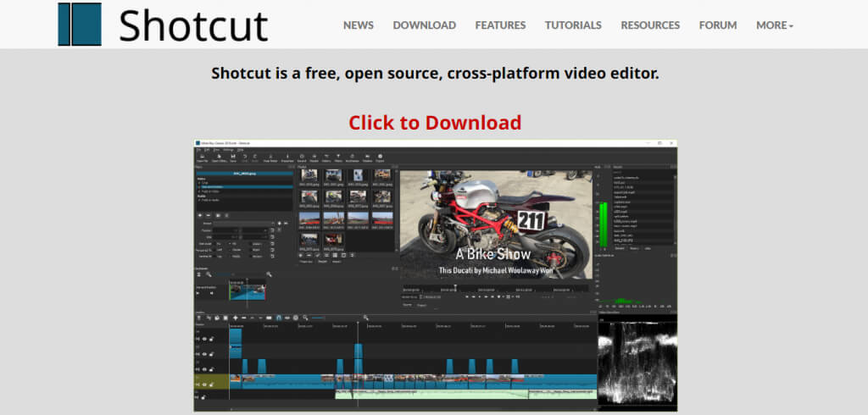Adjust the timeline zoom slider

319,318
